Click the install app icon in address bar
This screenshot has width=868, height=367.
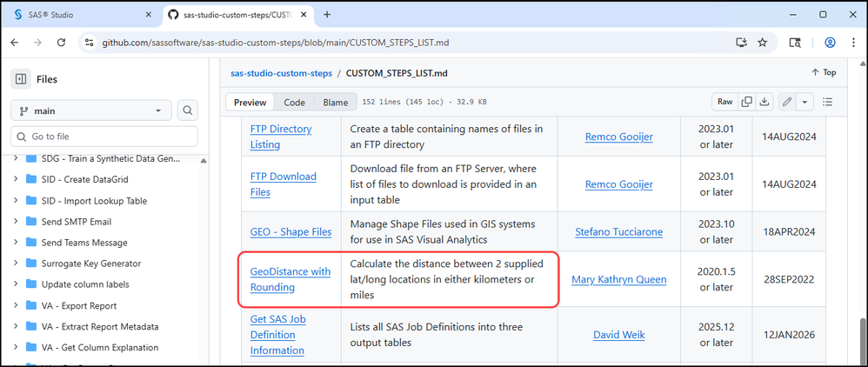click(x=741, y=43)
